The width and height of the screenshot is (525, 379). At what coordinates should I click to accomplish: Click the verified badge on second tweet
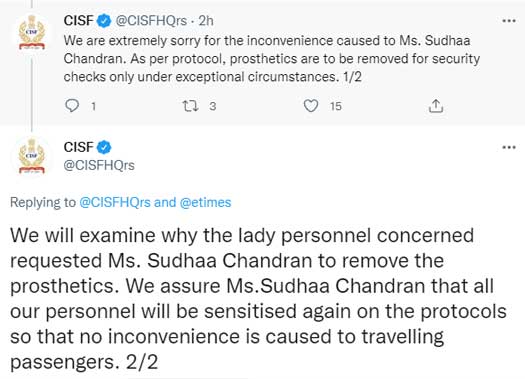point(104,147)
